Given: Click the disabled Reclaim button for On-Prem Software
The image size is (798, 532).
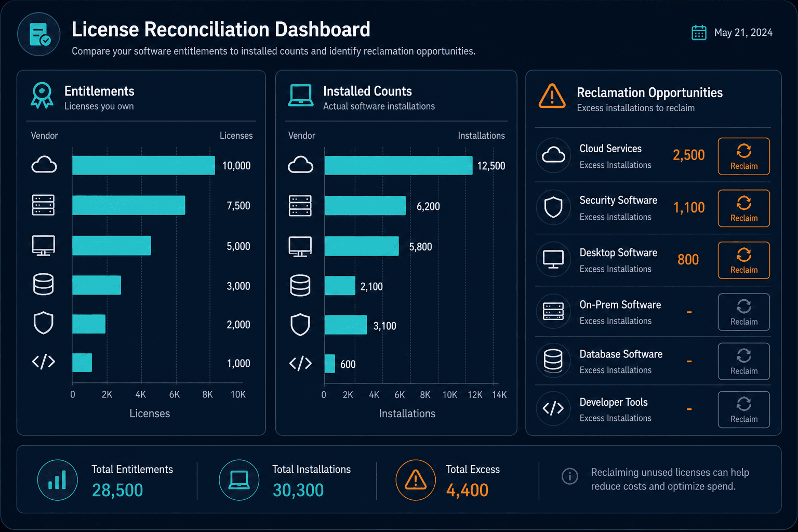Looking at the screenshot, I should (744, 312).
